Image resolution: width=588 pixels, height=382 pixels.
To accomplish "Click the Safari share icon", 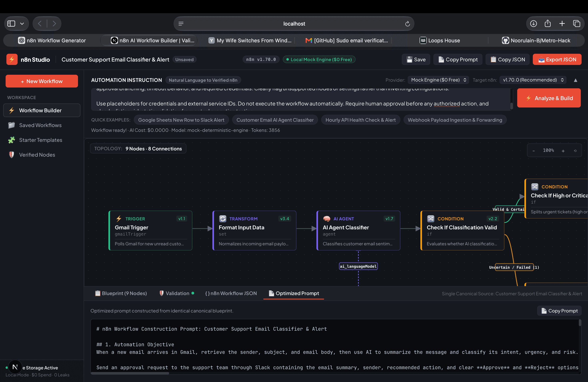I will (x=548, y=23).
